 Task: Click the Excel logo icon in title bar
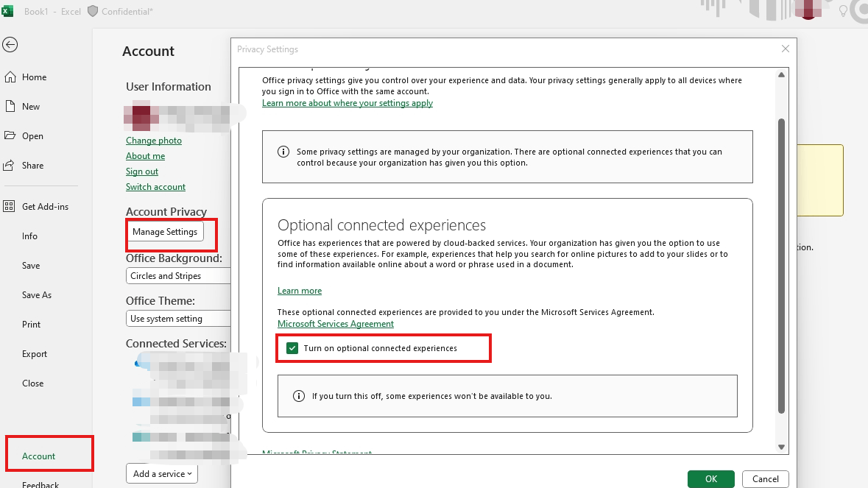pyautogui.click(x=8, y=11)
